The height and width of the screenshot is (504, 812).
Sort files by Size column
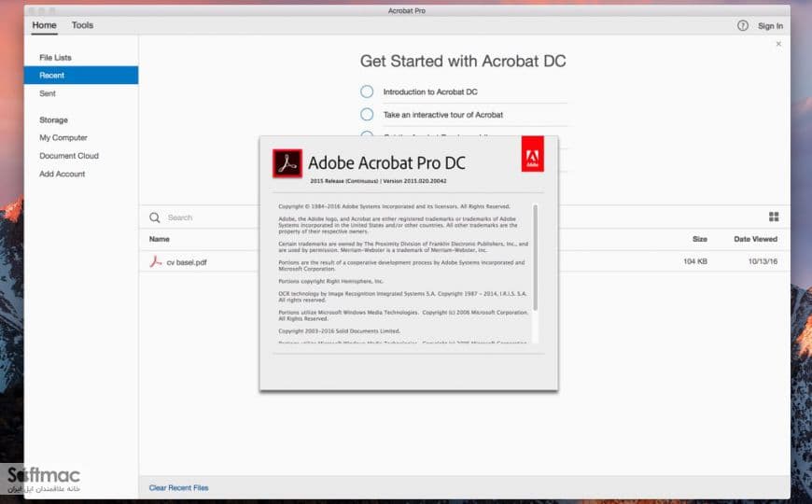(x=700, y=239)
